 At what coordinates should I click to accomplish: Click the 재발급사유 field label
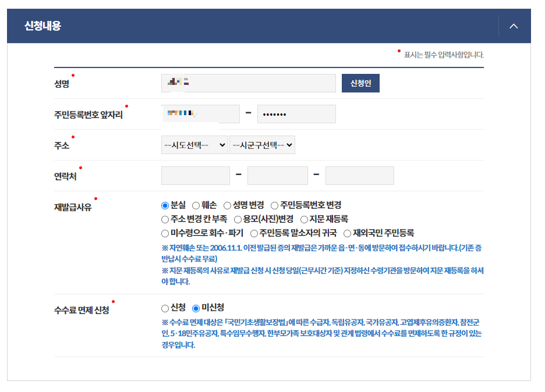click(x=73, y=207)
